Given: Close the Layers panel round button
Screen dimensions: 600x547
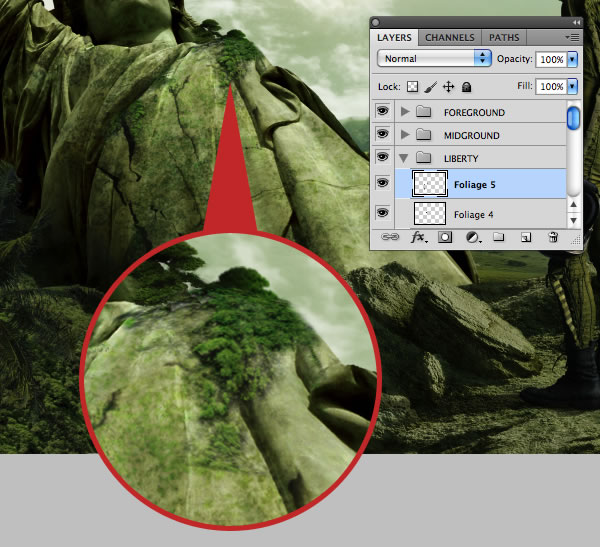Looking at the screenshot, I should click(375, 23).
